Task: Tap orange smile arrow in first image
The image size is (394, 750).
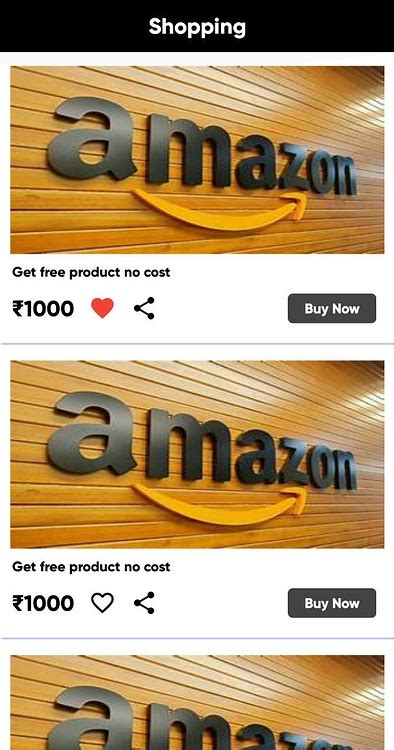Action: pos(221,210)
